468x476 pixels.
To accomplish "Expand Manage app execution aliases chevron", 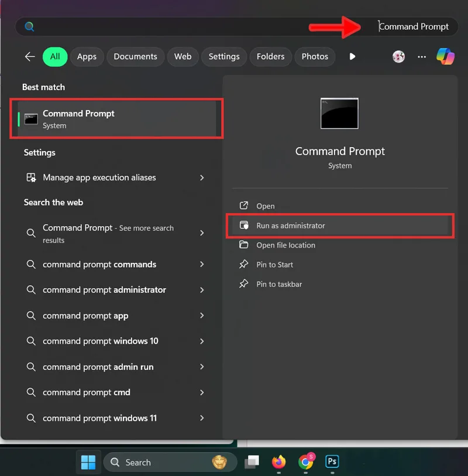I will click(x=202, y=177).
